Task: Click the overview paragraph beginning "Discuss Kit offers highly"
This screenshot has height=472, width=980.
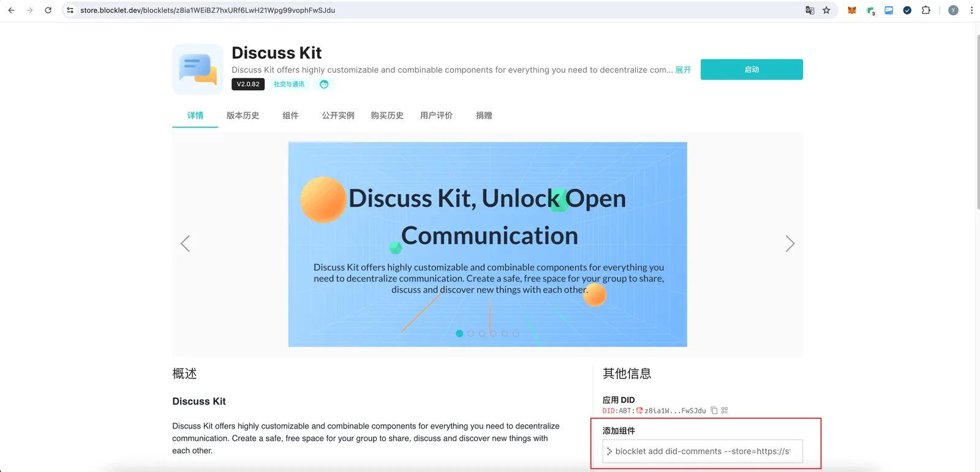Action: click(366, 438)
